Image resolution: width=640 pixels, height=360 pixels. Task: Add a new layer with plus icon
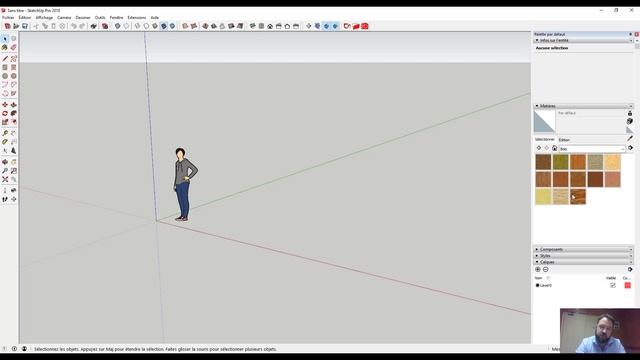tap(538, 269)
